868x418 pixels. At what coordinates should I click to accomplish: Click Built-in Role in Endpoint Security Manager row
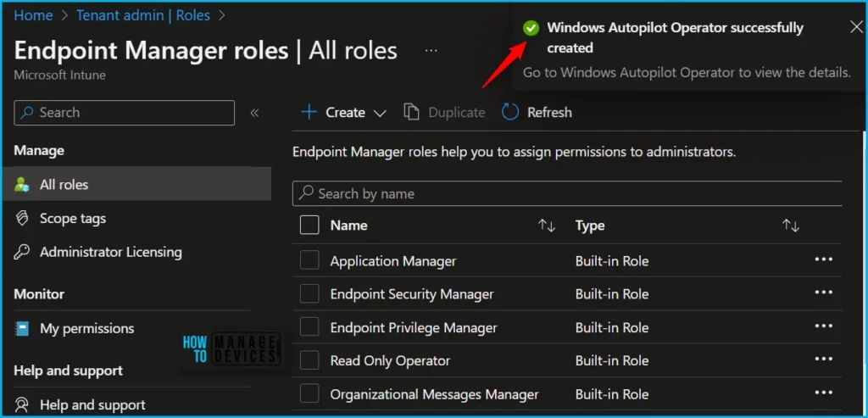(612, 294)
